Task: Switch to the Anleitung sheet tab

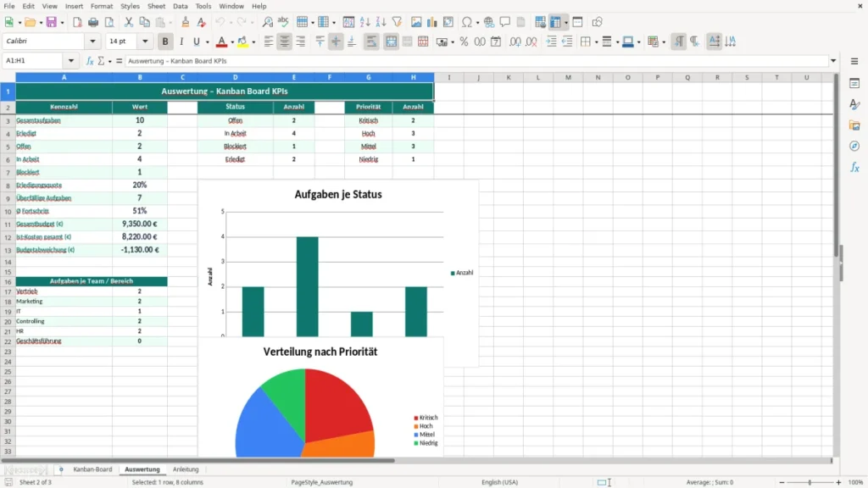Action: point(186,469)
